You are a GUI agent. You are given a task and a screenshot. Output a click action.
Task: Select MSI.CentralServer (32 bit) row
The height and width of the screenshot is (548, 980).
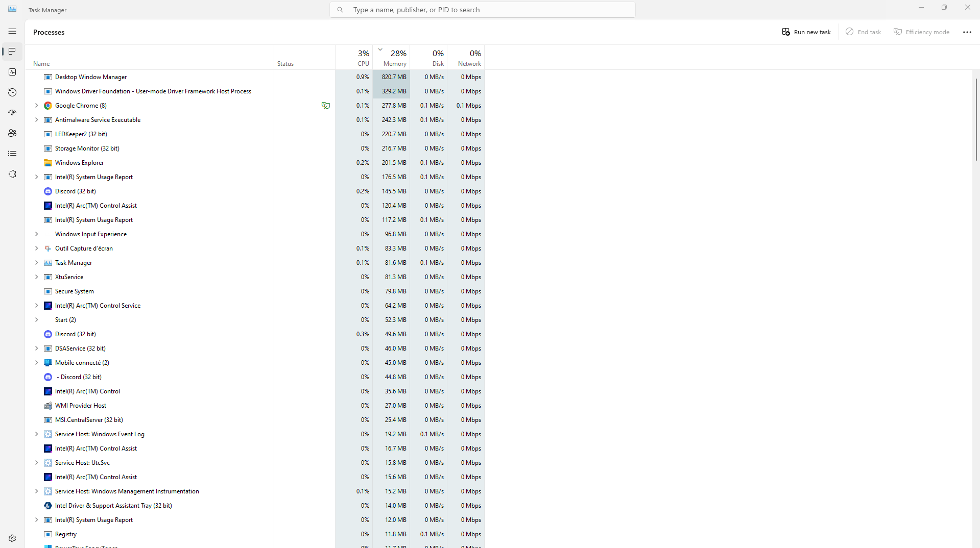coord(255,420)
